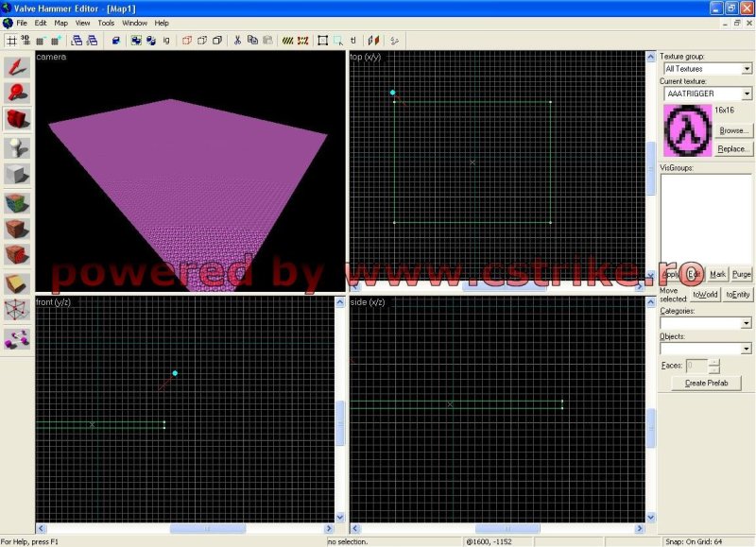The image size is (756, 547).
Task: Select the red arrow Selection tool
Action: [18, 65]
